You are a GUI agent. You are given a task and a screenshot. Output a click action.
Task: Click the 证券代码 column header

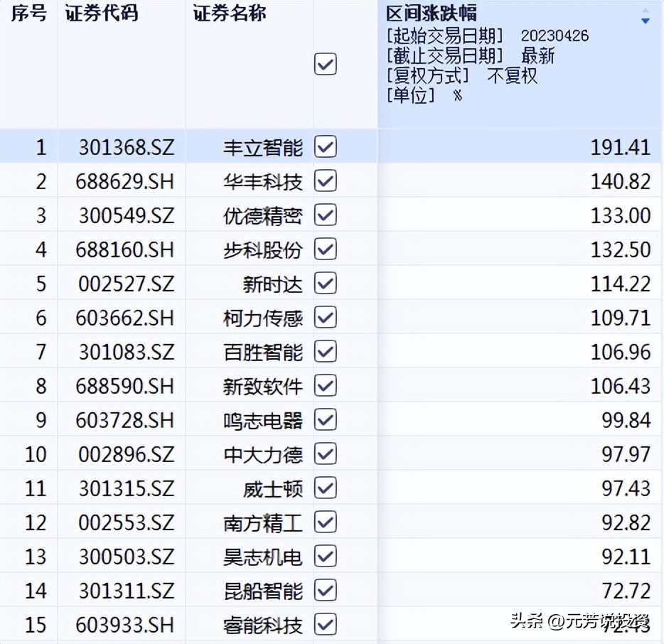101,14
